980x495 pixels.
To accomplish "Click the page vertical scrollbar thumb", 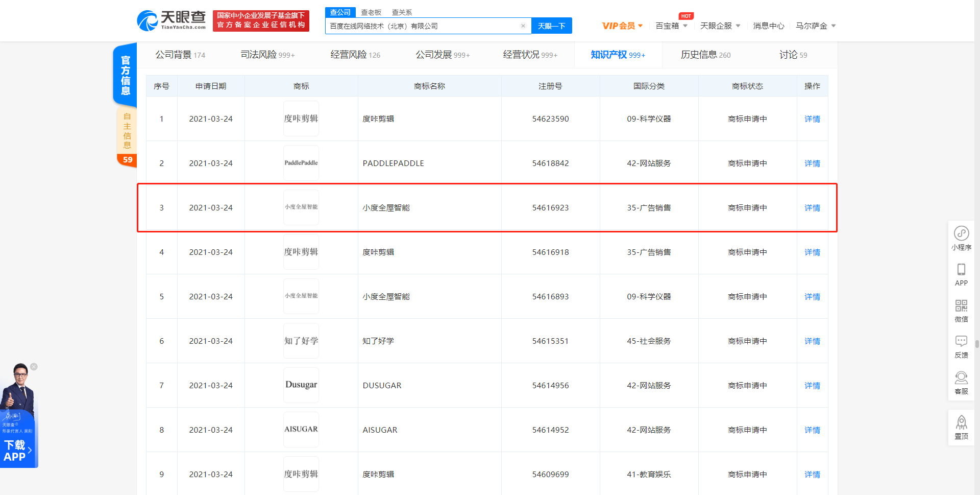I will click(x=977, y=344).
